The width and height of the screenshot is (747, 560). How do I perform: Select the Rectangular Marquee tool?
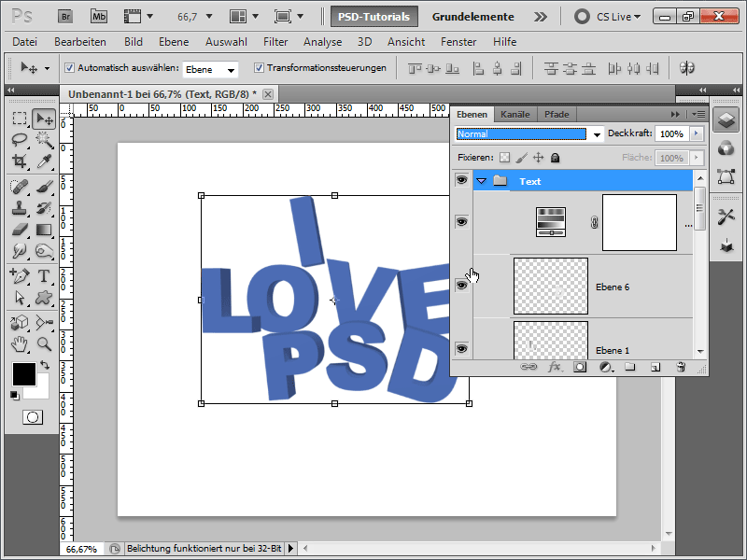pyautogui.click(x=20, y=119)
